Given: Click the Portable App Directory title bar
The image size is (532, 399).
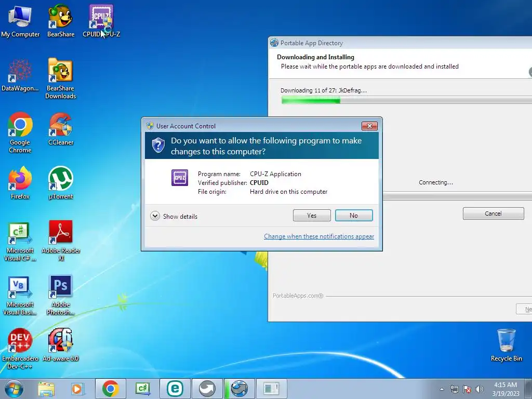Looking at the screenshot, I should (401, 43).
